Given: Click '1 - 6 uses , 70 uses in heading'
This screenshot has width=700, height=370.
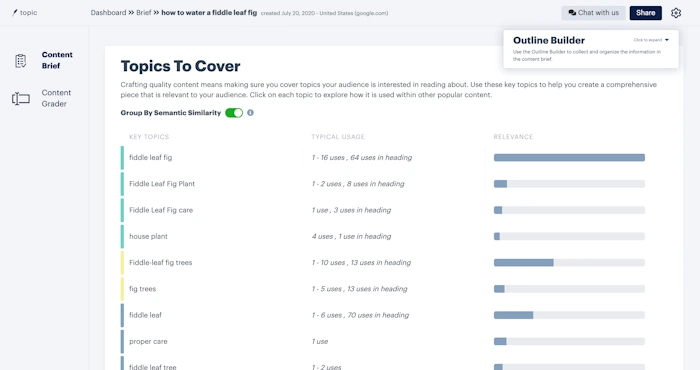Looking at the screenshot, I should pyautogui.click(x=360, y=315).
